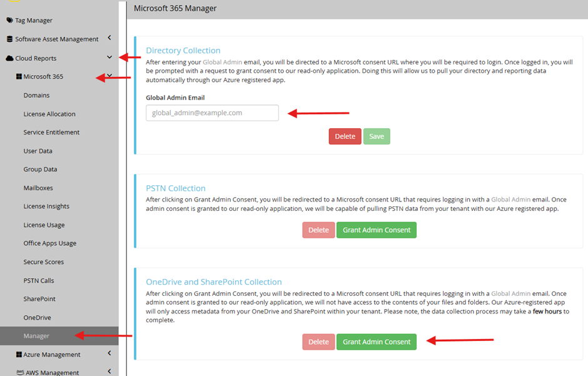Open Secure Scores report

click(x=44, y=262)
